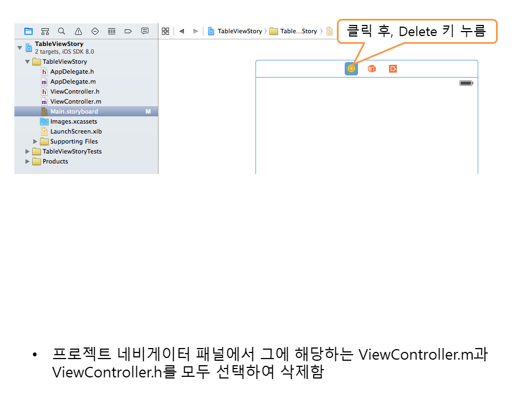Expand the Products folder
532x399 pixels.
coord(28,161)
